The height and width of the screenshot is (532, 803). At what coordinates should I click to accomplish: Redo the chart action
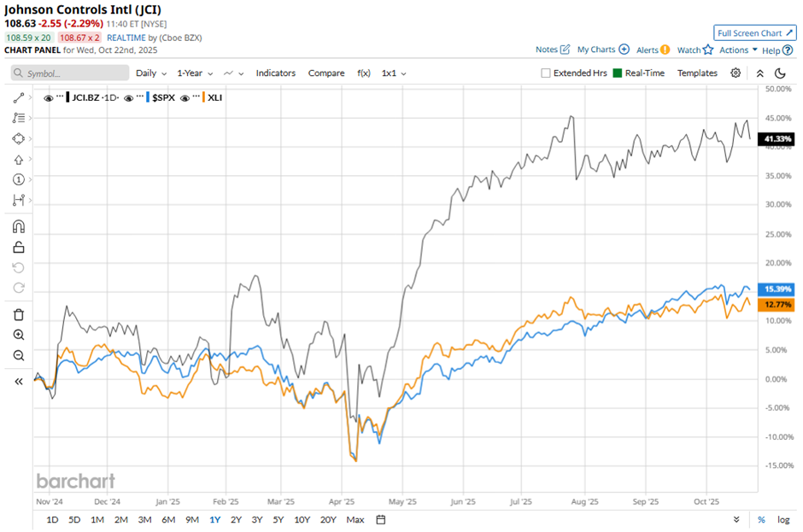19,288
